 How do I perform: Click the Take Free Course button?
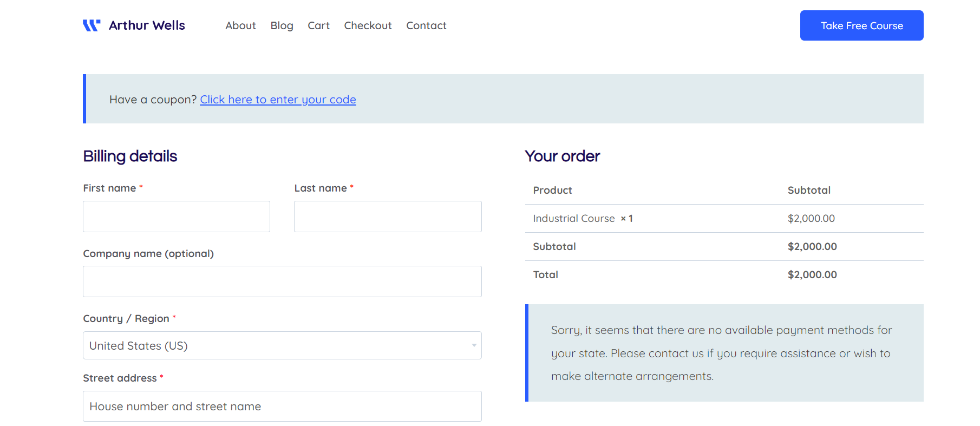(861, 25)
